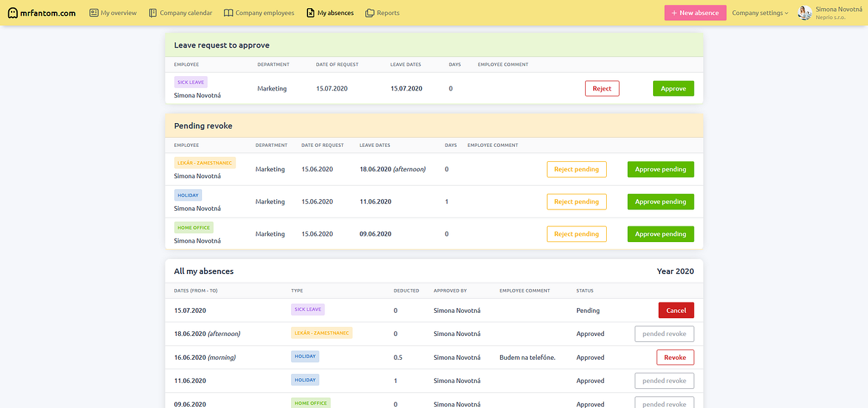The width and height of the screenshot is (868, 408).
Task: Click the 'Pending revoke' section heading
Action: (203, 126)
